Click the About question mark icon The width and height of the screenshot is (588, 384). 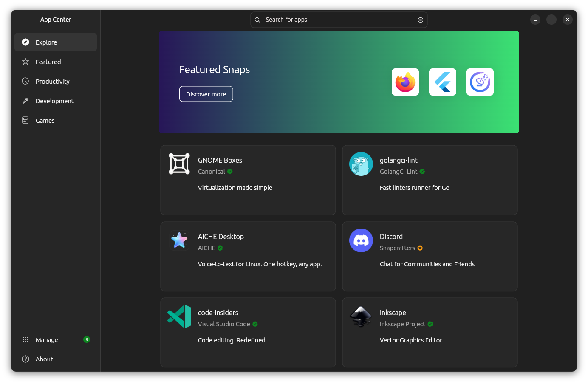pyautogui.click(x=25, y=359)
